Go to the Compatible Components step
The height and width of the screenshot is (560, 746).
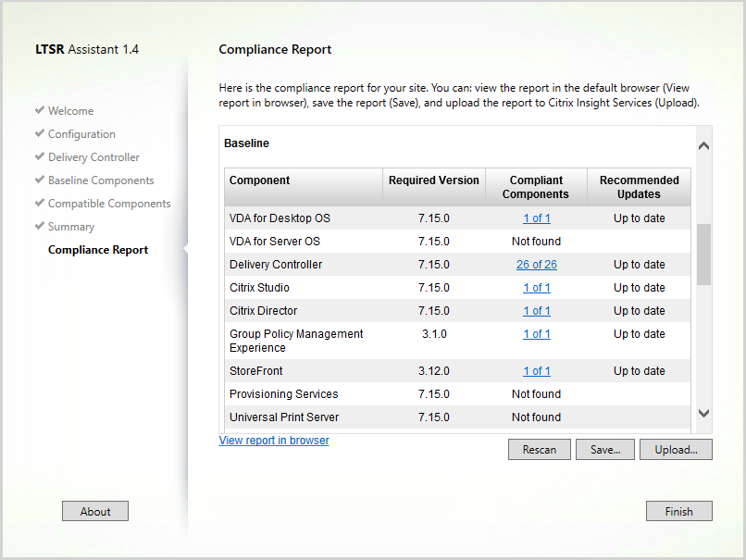(x=109, y=204)
